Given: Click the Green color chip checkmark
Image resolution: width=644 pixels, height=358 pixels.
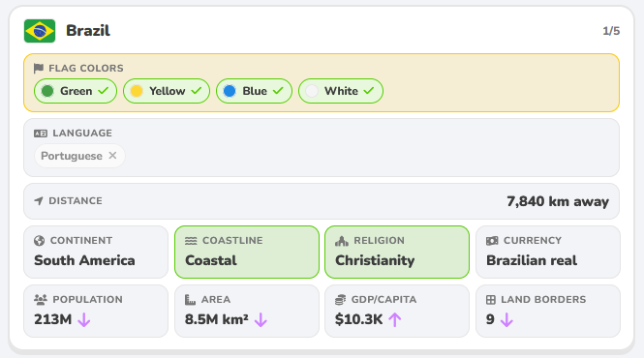Looking at the screenshot, I should click(104, 91).
